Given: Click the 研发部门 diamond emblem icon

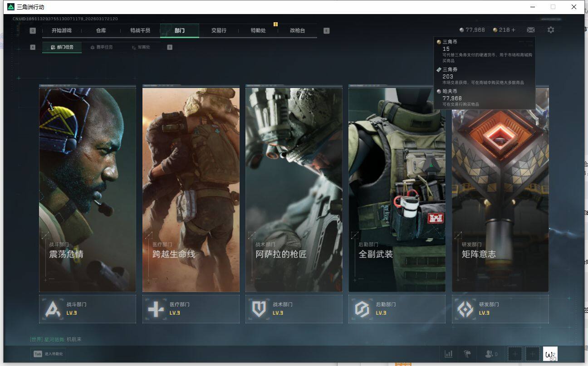Looking at the screenshot, I should pyautogui.click(x=465, y=309).
